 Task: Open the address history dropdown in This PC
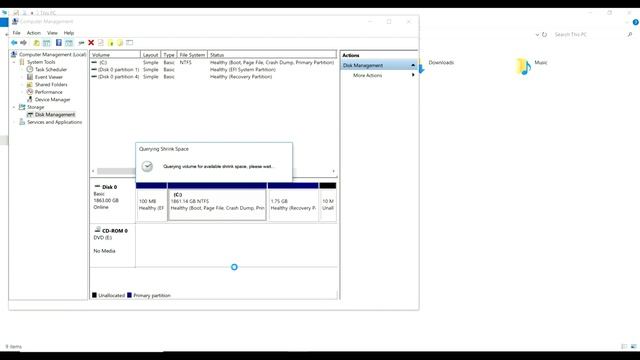[537, 35]
